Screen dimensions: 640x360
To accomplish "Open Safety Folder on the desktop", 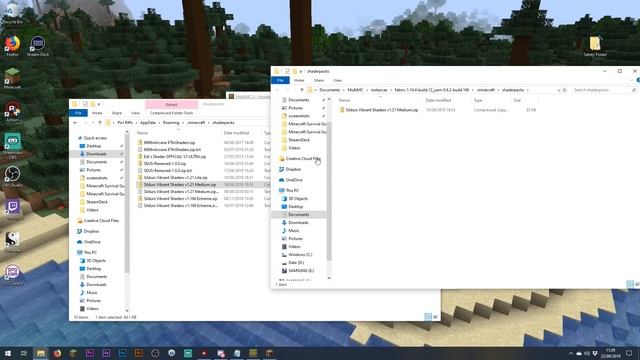I will coord(595,46).
